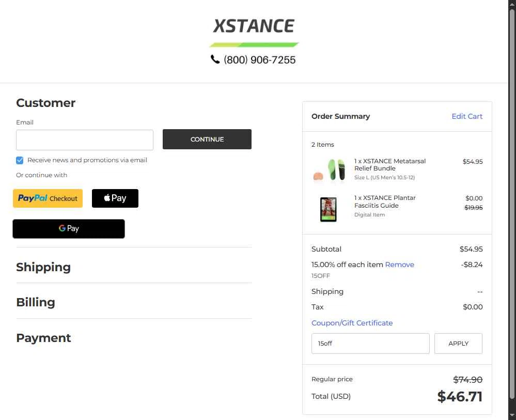516x420 pixels.
Task: Click the phone handset icon
Action: click(215, 59)
